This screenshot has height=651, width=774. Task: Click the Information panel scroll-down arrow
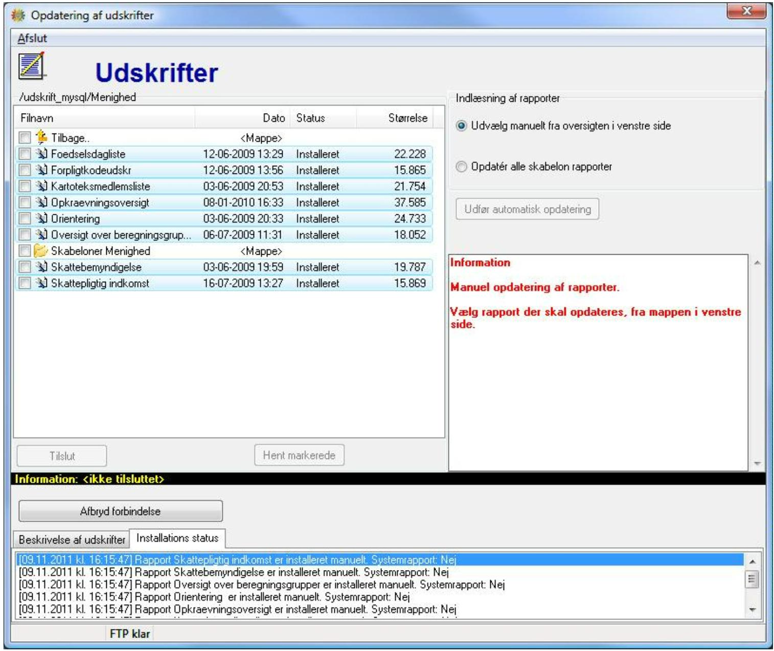[x=757, y=463]
